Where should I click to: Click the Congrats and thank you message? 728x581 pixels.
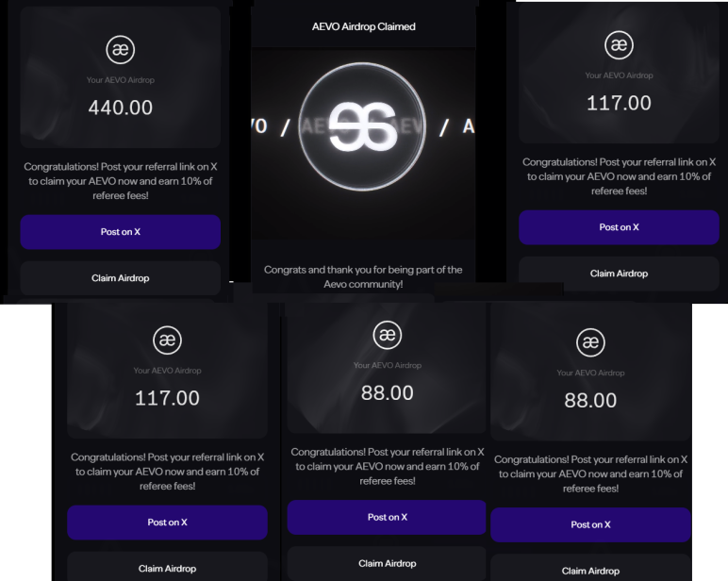click(x=363, y=276)
